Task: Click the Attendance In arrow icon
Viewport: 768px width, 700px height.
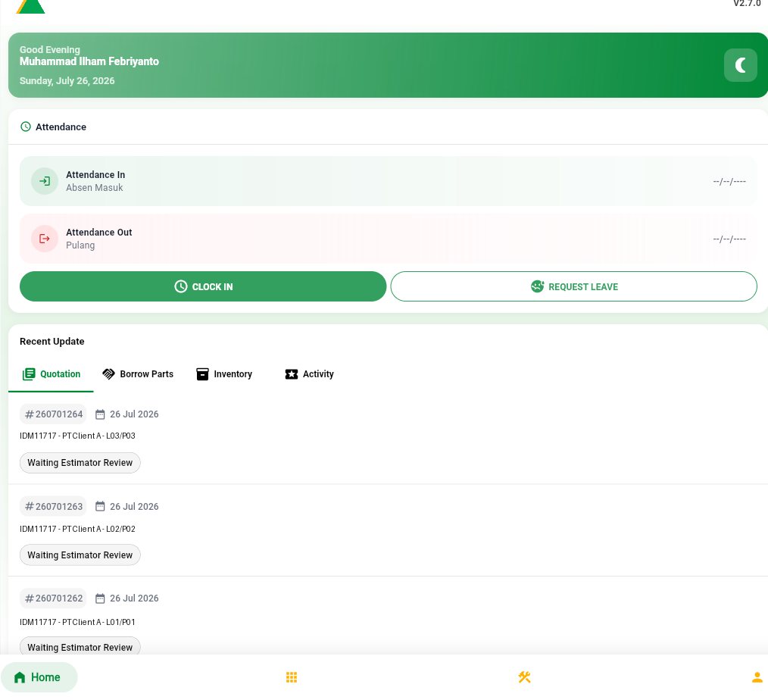Action: 45,181
